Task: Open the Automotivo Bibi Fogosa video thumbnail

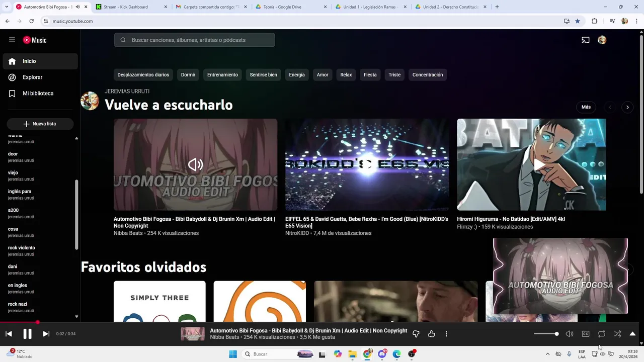Action: 195,164
